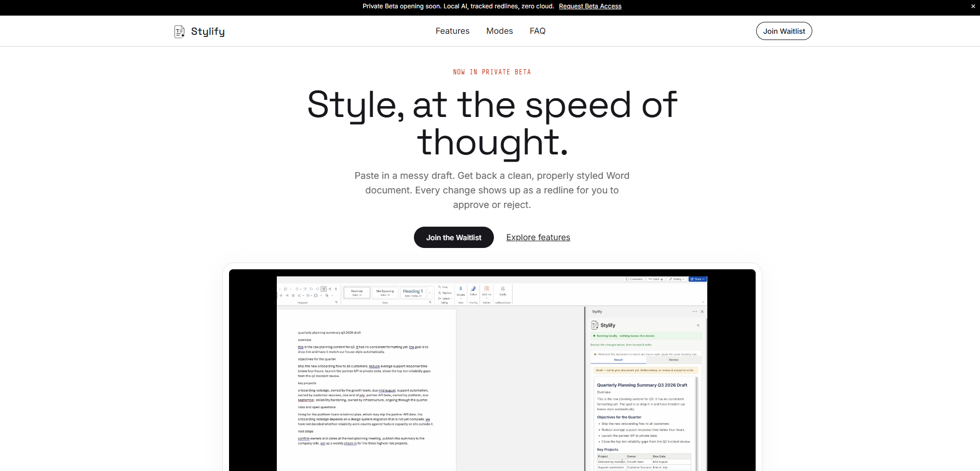This screenshot has height=471, width=980.
Task: Click the Stylify add-in ribbon icon
Action: [x=503, y=289]
